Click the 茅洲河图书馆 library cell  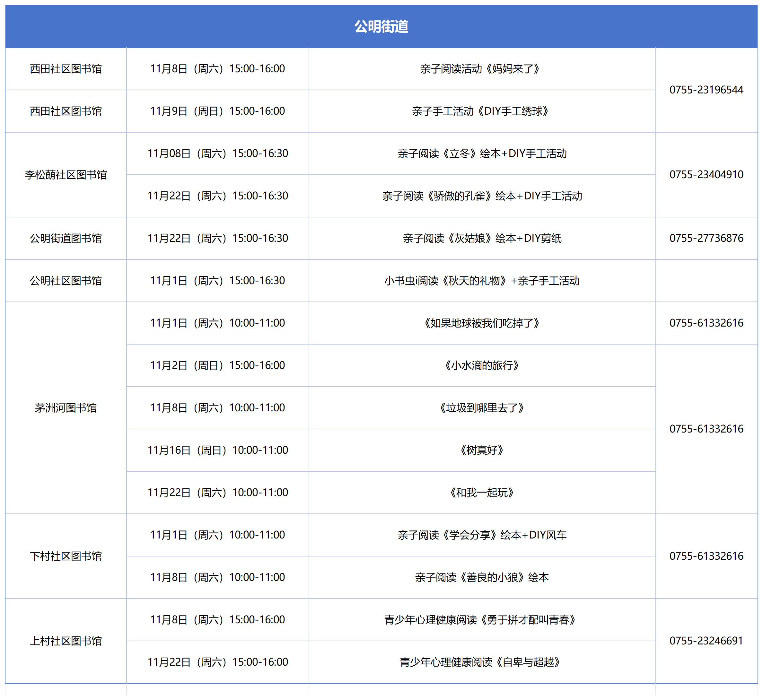[66, 408]
